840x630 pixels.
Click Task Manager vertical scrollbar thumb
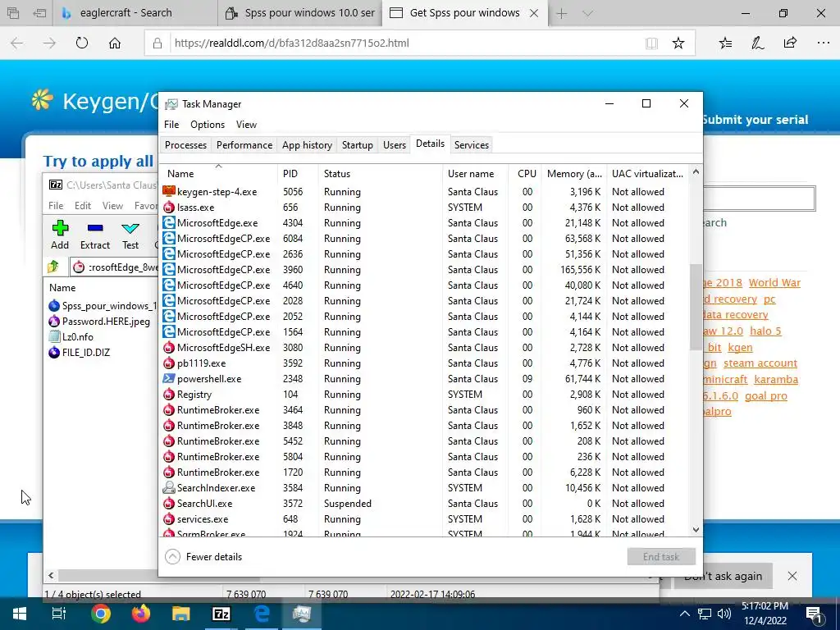tap(696, 307)
